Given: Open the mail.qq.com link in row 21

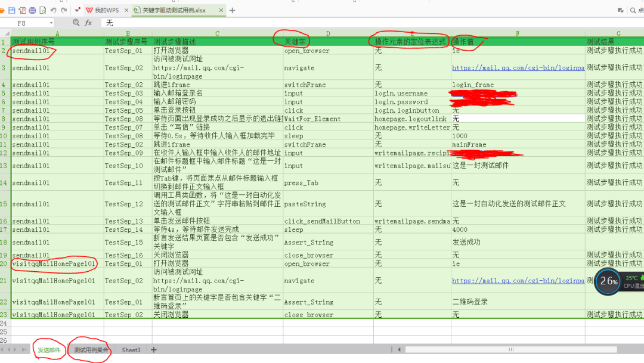Looking at the screenshot, I should pyautogui.click(x=518, y=281).
